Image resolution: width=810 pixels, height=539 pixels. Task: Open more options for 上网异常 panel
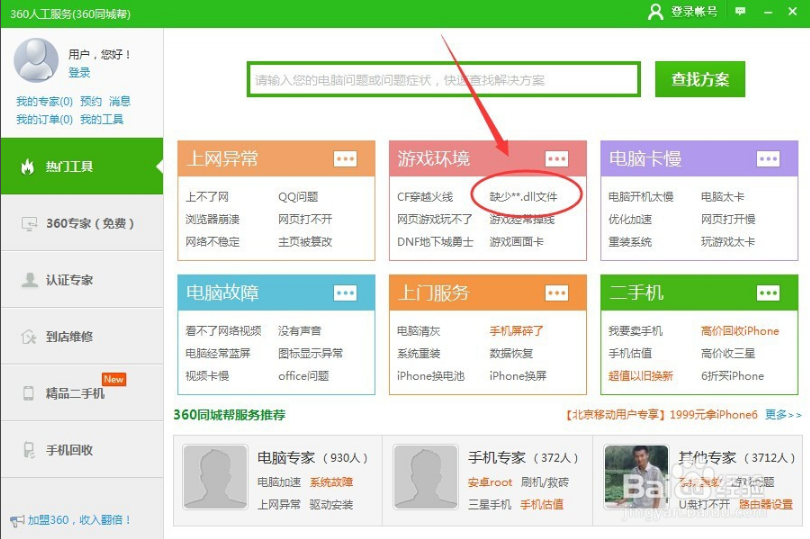tap(345, 159)
